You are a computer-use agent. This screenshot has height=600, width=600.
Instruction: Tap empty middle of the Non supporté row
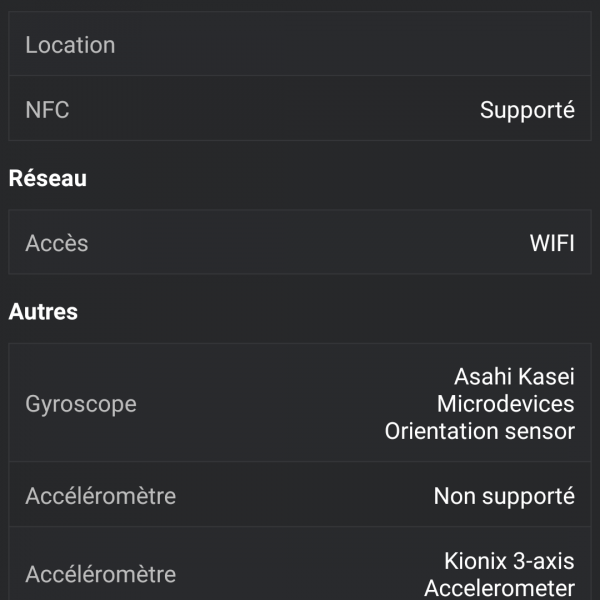[x=300, y=495]
